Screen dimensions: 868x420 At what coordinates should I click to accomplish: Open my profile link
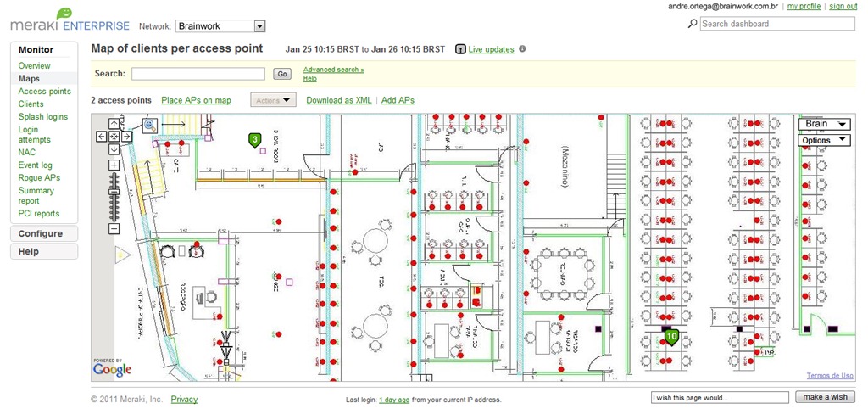pyautogui.click(x=804, y=6)
